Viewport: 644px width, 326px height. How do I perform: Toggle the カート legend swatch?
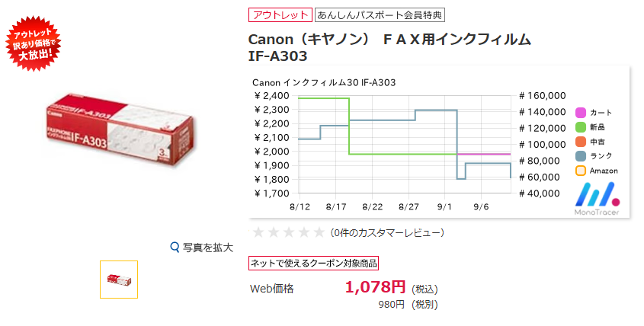coord(580,113)
